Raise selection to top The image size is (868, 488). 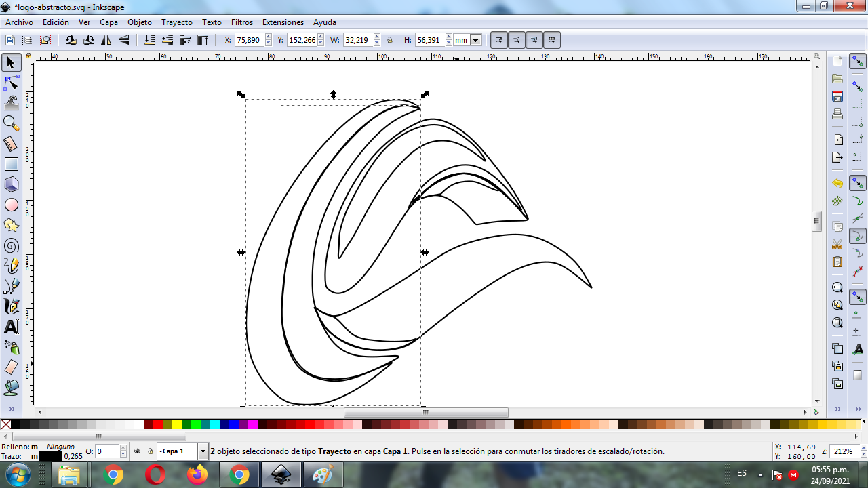click(x=203, y=40)
